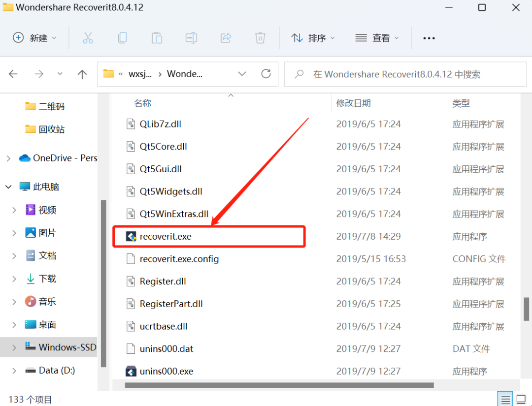Image resolution: width=532 pixels, height=406 pixels.
Task: Go up one folder level
Action: tap(82, 74)
